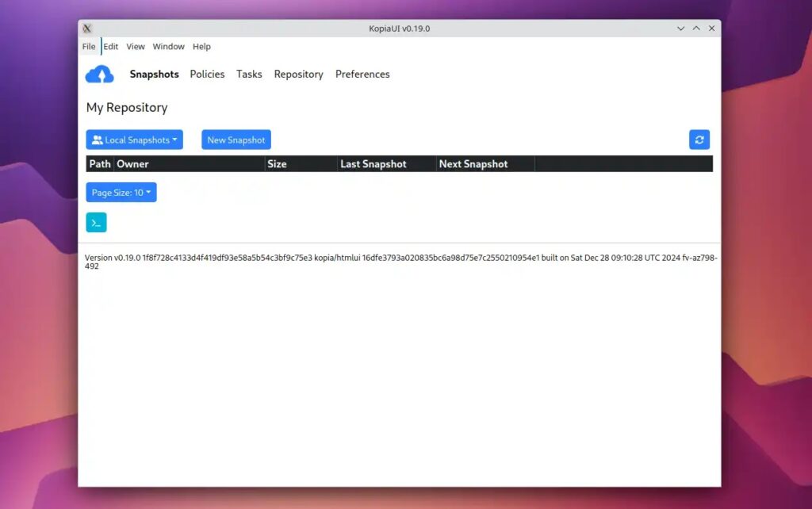Click the X window icon in title bar
This screenshot has width=812, height=509.
pyautogui.click(x=87, y=29)
